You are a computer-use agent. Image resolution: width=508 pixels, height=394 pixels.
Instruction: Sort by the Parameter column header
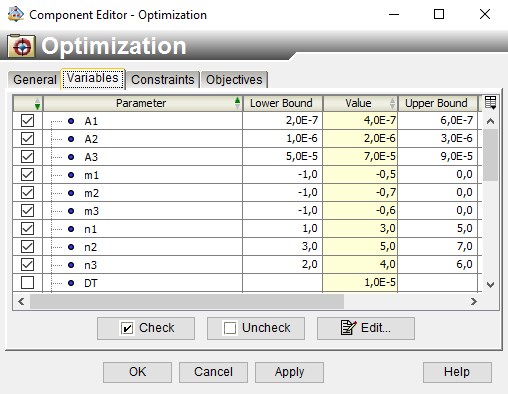click(x=143, y=103)
